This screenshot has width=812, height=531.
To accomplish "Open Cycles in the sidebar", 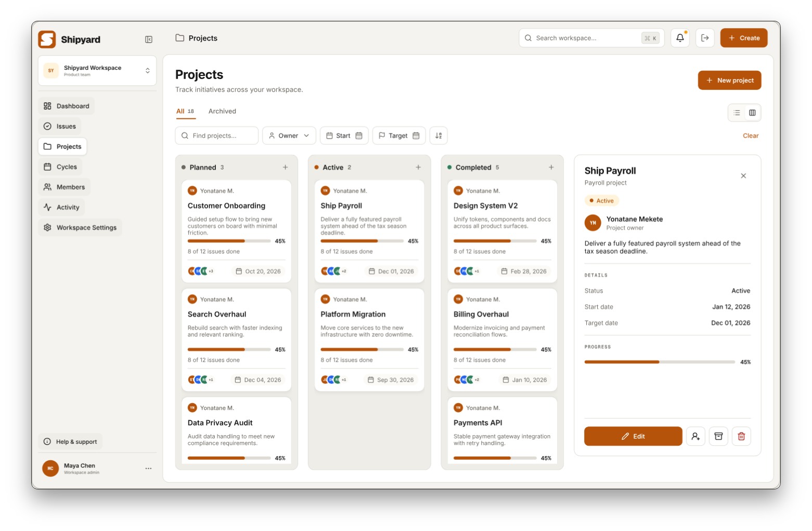I will coord(60,167).
